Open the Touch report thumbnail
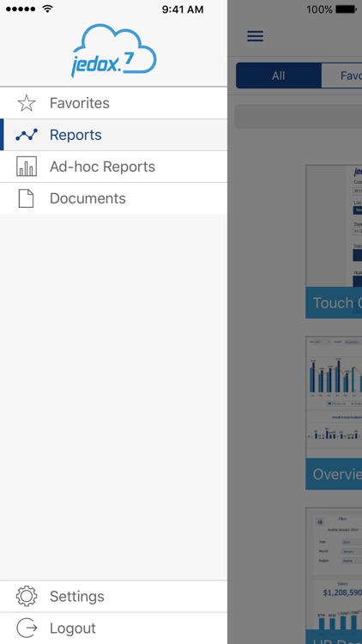Image resolution: width=362 pixels, height=644 pixels. [x=334, y=241]
